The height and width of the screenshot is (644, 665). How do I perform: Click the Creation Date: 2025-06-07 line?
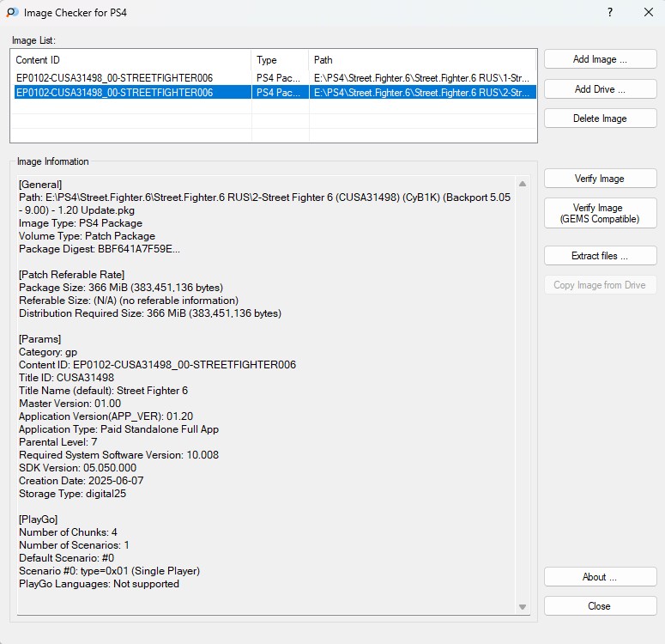click(x=82, y=481)
